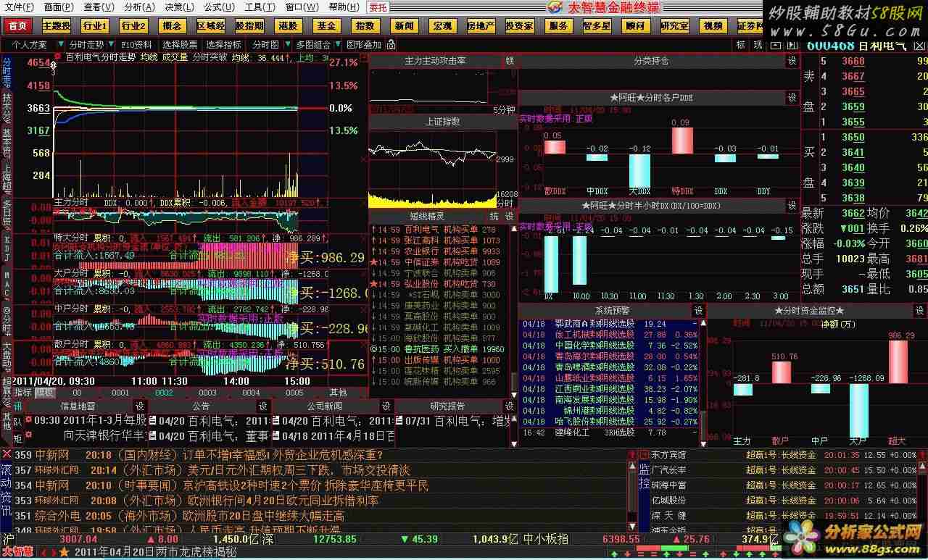Switch to the 0002 template tab
928x560 pixels.
pos(163,393)
